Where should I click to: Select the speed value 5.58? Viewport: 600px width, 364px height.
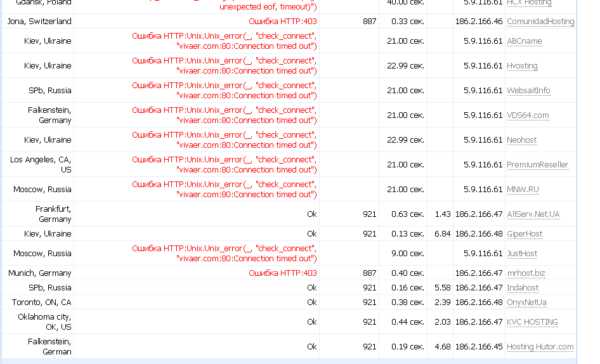443,288
